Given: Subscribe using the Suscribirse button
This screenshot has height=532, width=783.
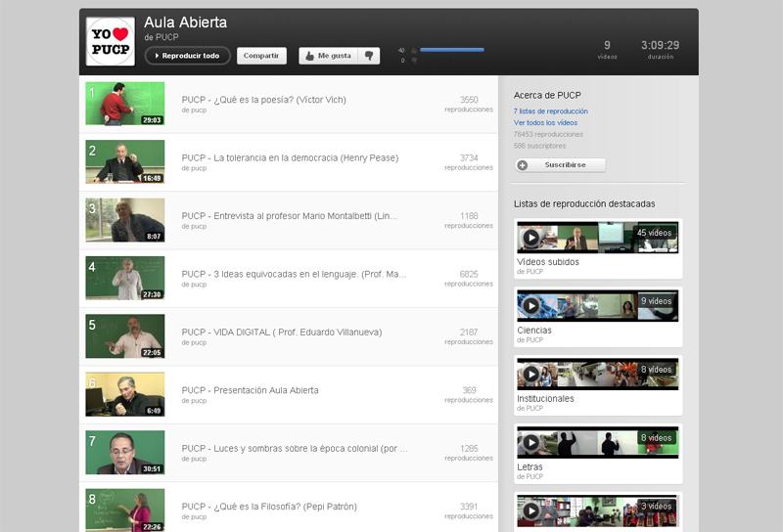Looking at the screenshot, I should pos(560,164).
